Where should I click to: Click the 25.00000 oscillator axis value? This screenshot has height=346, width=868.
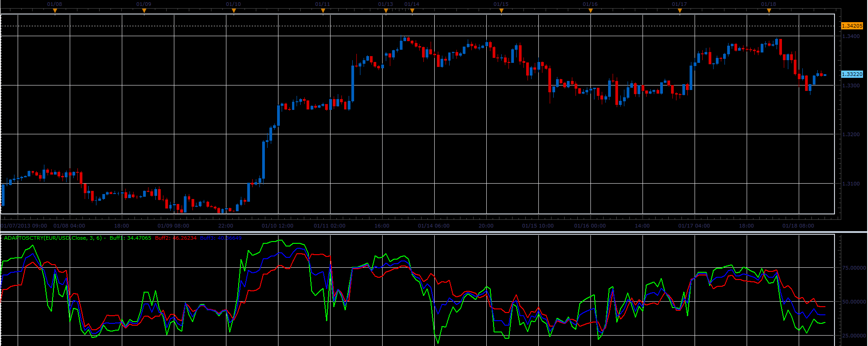click(854, 336)
